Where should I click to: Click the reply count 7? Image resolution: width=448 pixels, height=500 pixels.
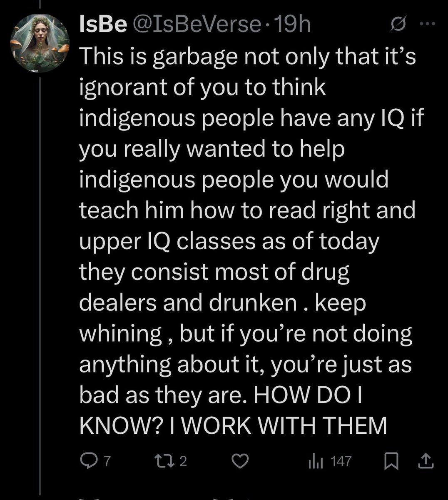coord(106,461)
